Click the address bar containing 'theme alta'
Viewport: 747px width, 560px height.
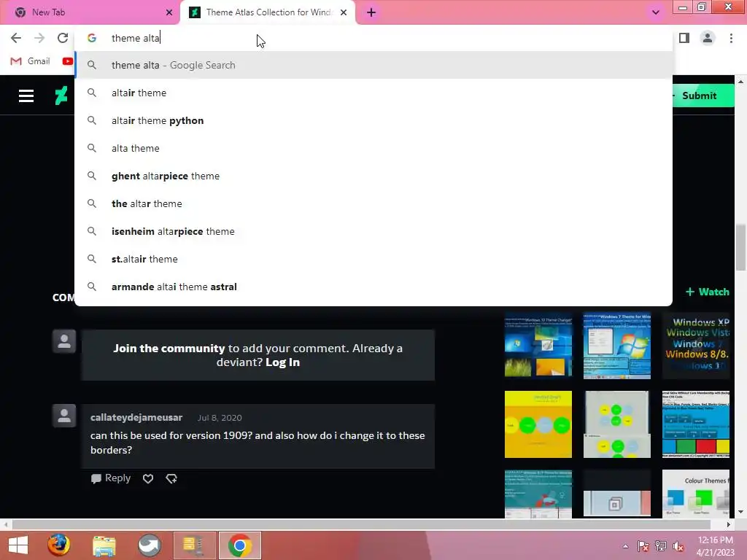coord(373,38)
